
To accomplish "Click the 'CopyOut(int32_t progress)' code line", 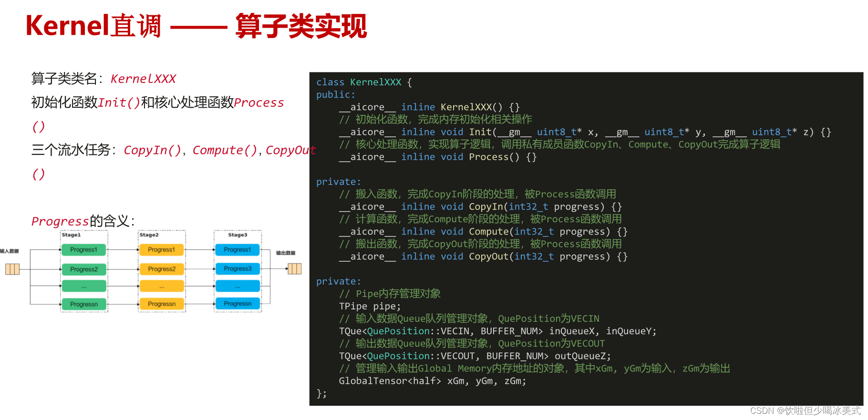I will coord(483,256).
